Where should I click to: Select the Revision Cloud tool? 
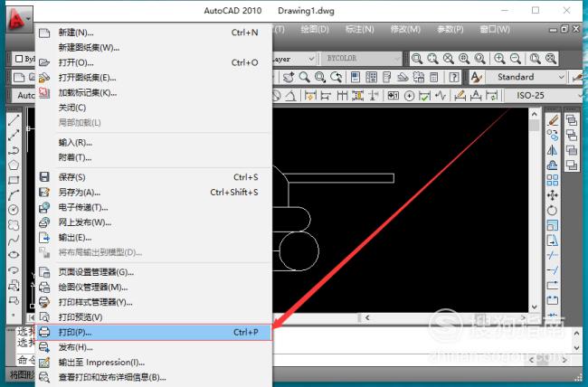click(14, 225)
